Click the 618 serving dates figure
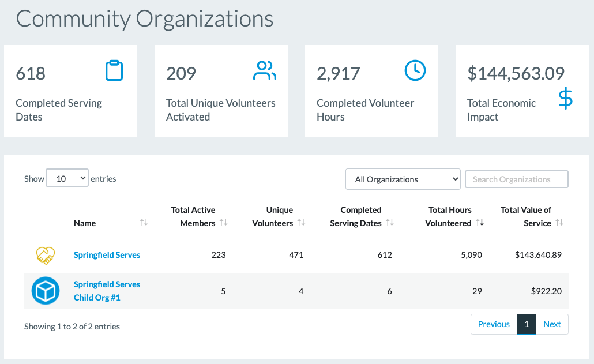594x364 pixels. pos(31,73)
